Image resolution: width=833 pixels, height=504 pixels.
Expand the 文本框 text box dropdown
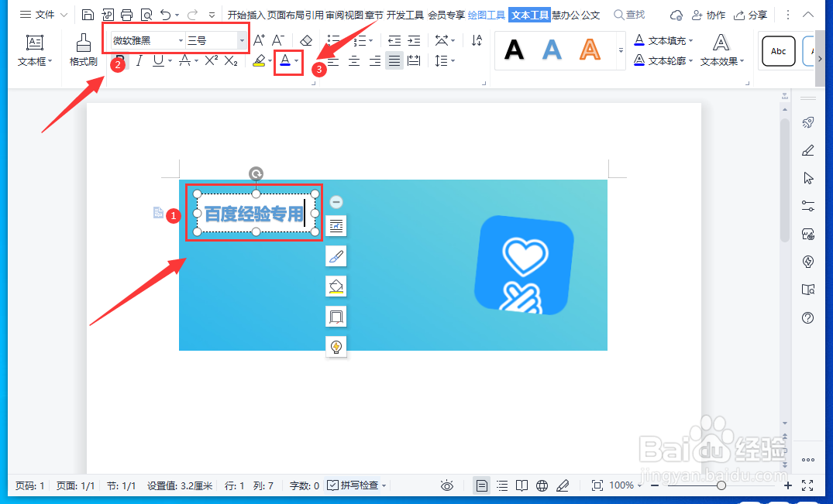point(50,61)
